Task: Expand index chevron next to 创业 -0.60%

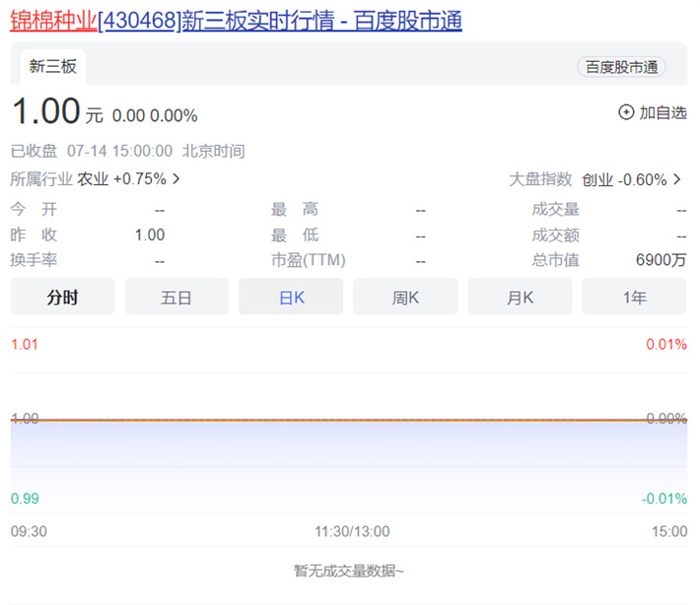Action: pos(677,179)
